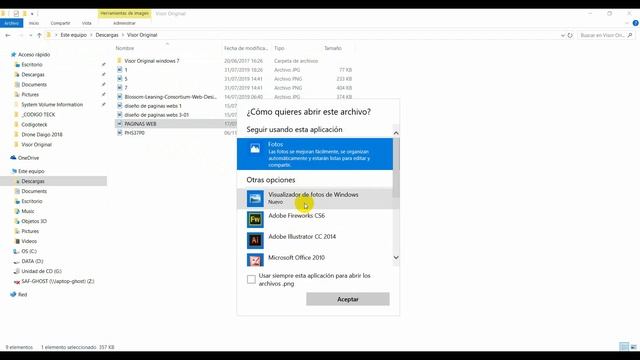640x360 pixels.
Task: Open Descargas under Acceso rápido
Action: (33, 75)
